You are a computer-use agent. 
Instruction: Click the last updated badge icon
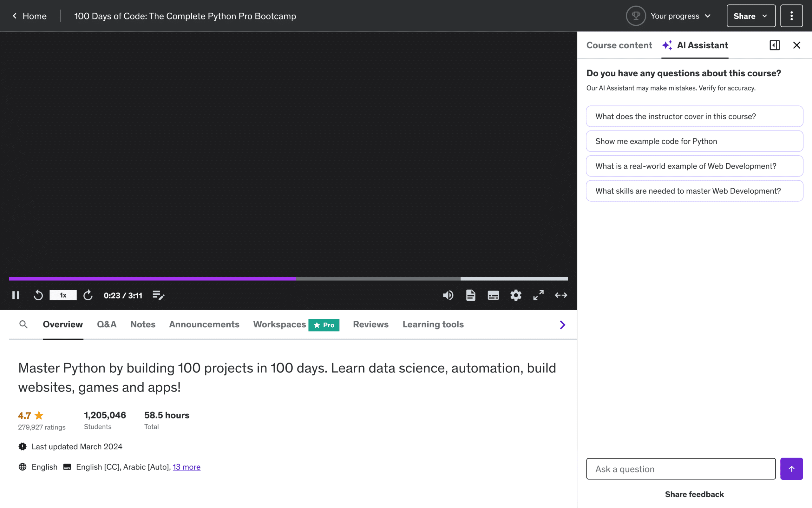pyautogui.click(x=23, y=446)
